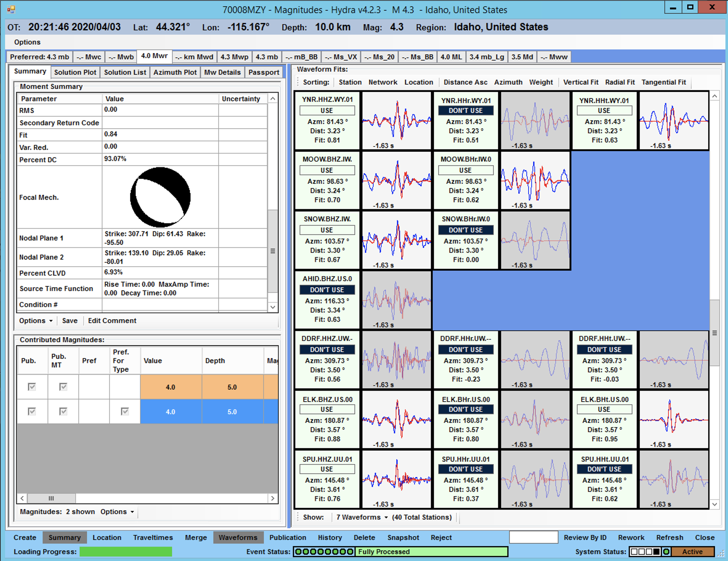Click the Merge button
This screenshot has height=561, width=728.
point(196,537)
